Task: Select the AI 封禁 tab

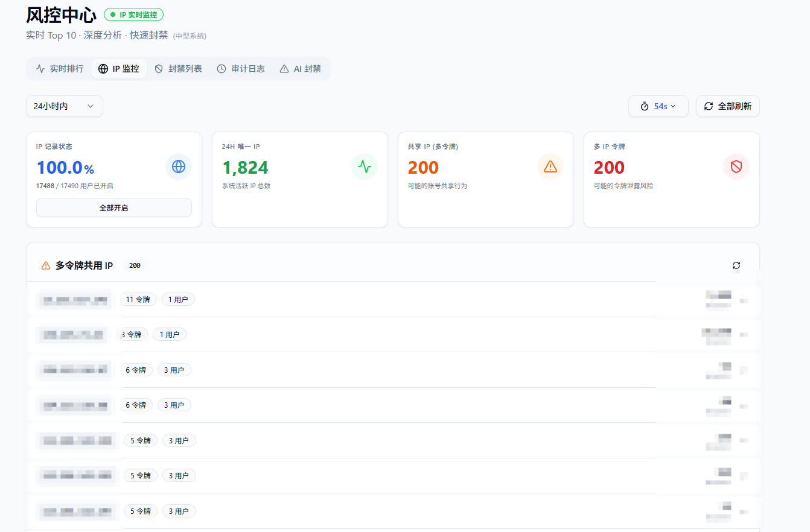Action: [301, 69]
